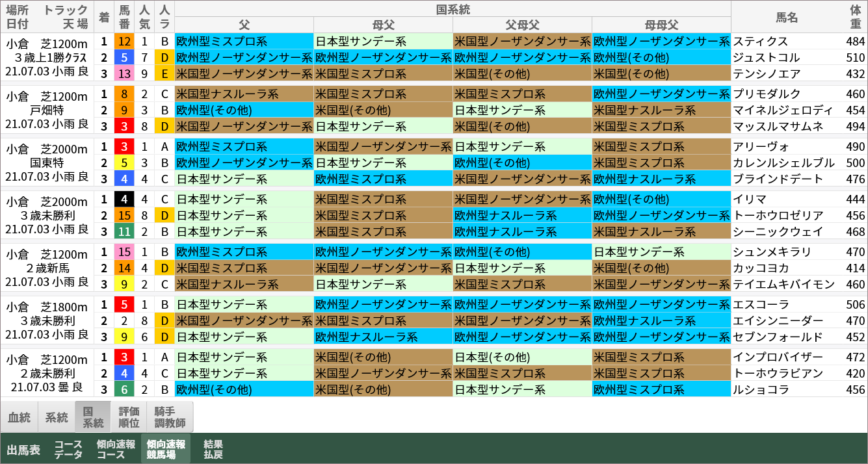This screenshot has height=464, width=868.
Task: Click the pink horse number 15 of シュンメキラリ
Action: click(x=125, y=251)
